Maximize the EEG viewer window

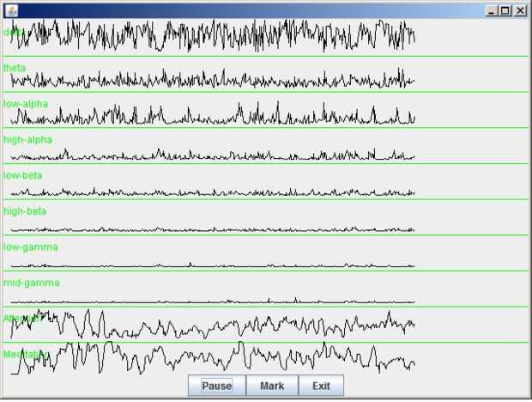(505, 11)
